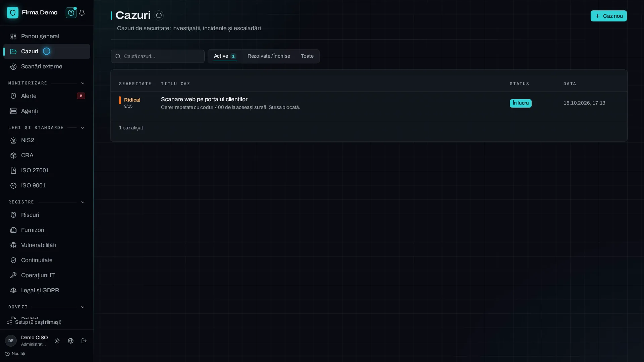Click the În lucru status badge
This screenshot has height=362, width=644.
(x=521, y=103)
